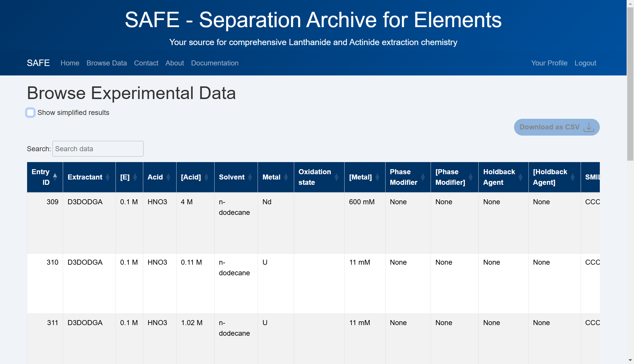Sort by Oxidation state arrow icon
The width and height of the screenshot is (634, 364).
[x=336, y=177]
